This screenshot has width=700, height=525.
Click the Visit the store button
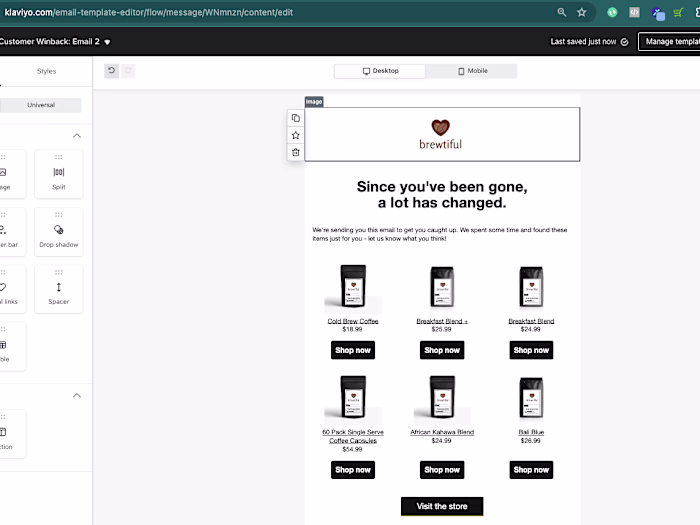(x=442, y=506)
